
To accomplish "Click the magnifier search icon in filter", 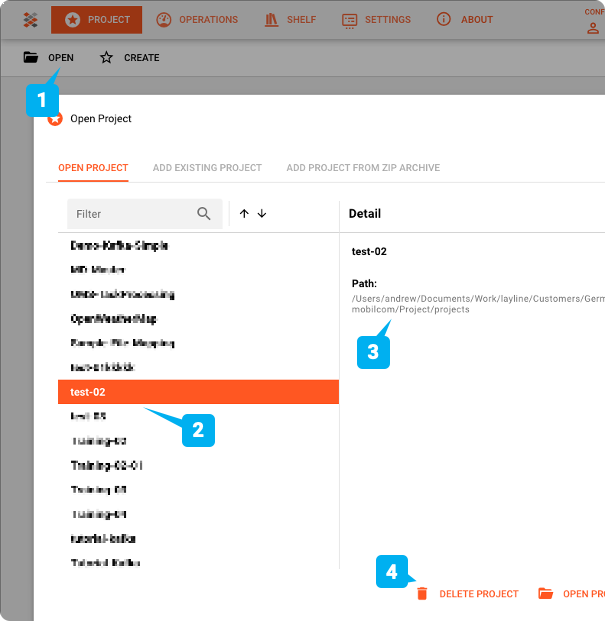I will click(x=204, y=214).
